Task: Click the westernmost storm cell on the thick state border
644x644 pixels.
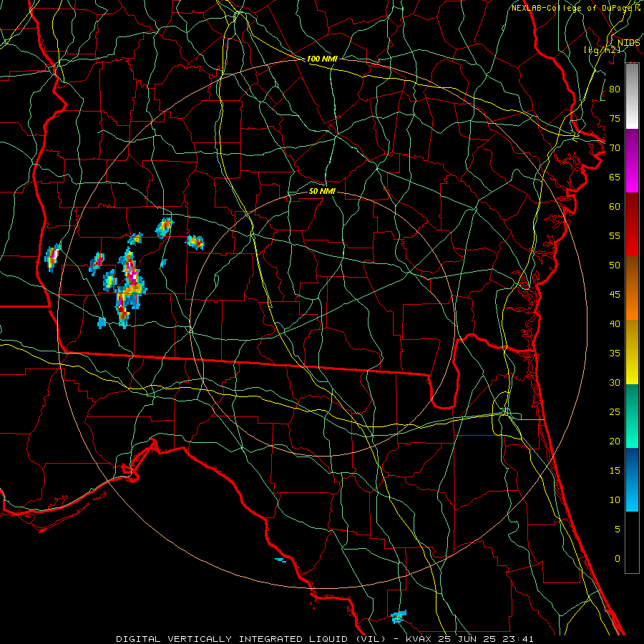Action: (x=52, y=258)
